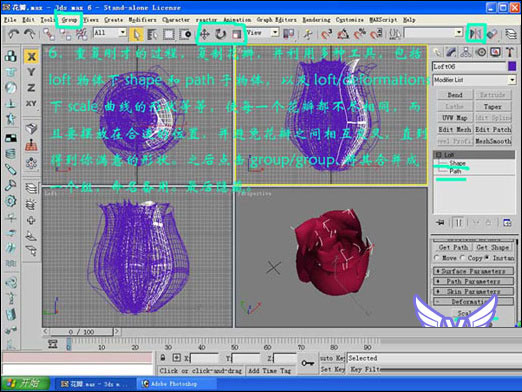Screen dimensions: 522x392
Task: Activate the Select and Move tool
Action: tap(205, 34)
